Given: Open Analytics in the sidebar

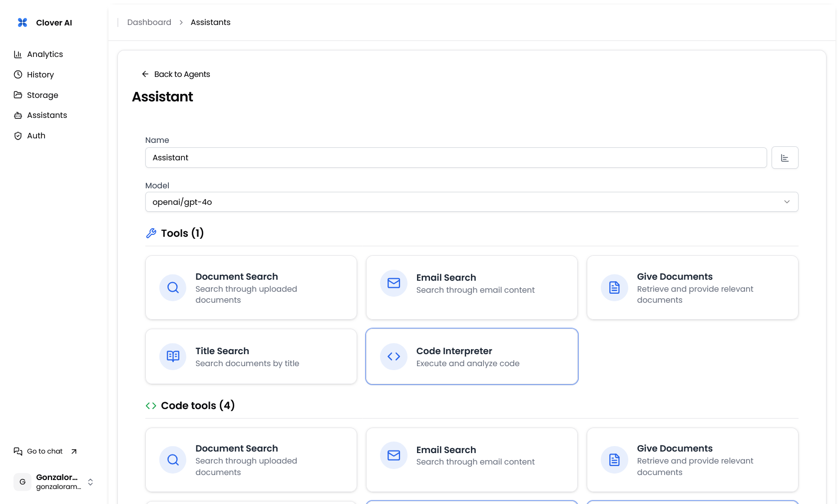Looking at the screenshot, I should click(45, 54).
